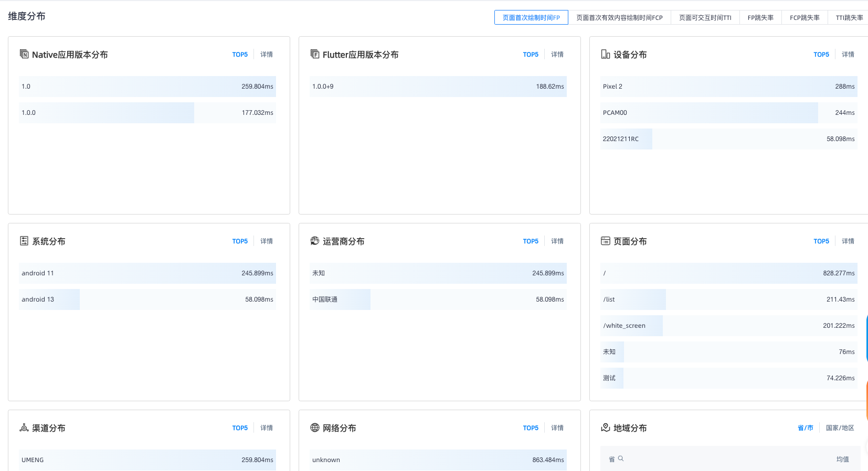Select TOP5 in 设备分布 panel
Screen dimensions: 868x471
[821, 55]
